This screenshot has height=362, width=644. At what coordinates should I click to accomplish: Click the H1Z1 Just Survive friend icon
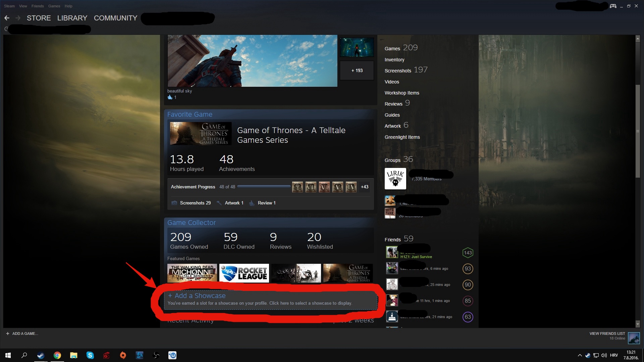(391, 252)
